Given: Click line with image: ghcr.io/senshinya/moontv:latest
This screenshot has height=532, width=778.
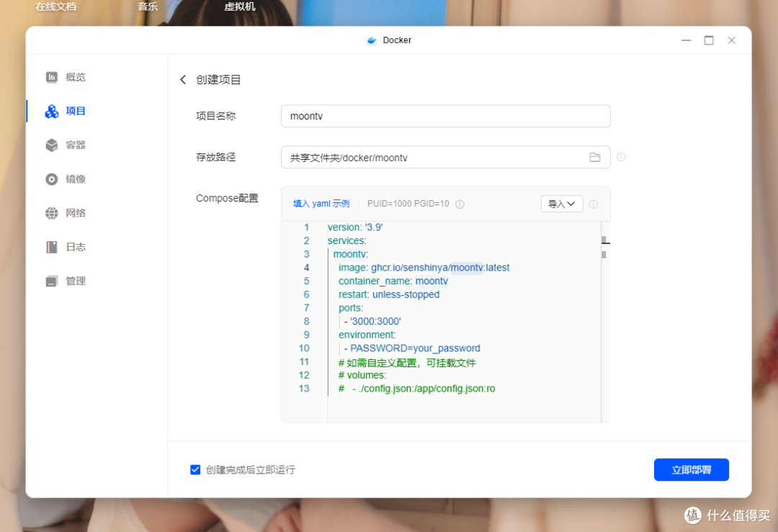Looking at the screenshot, I should click(x=424, y=268).
